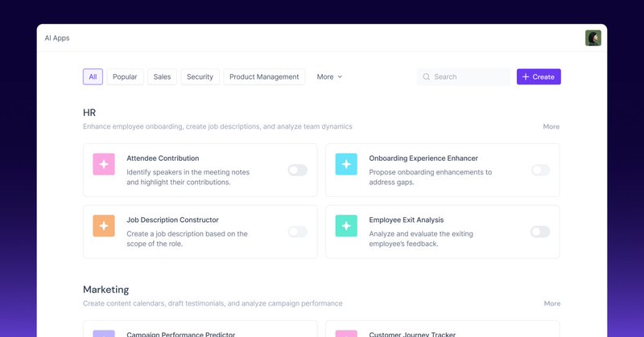The height and width of the screenshot is (337, 644).
Task: Toggle Attendee Contribution switch
Action: click(x=297, y=170)
